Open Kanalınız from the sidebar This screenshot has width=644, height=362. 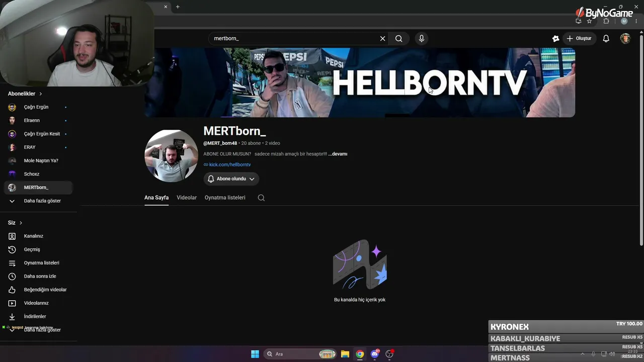click(x=38, y=236)
